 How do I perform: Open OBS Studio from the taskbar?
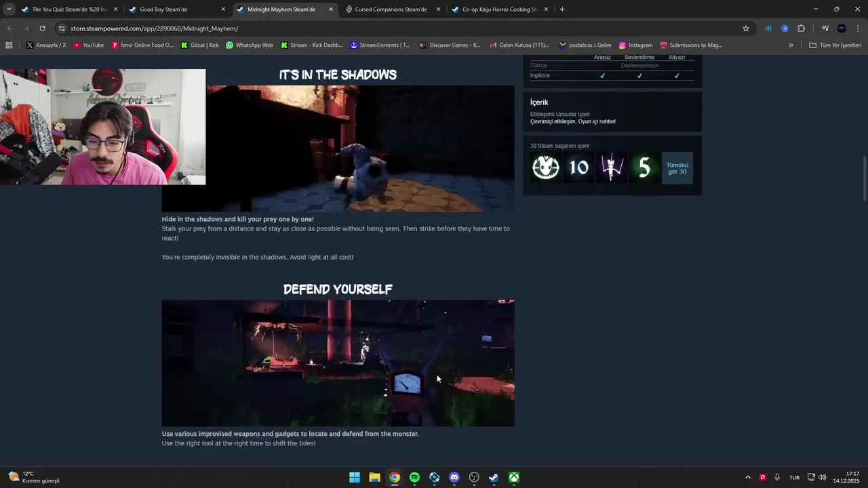(474, 477)
